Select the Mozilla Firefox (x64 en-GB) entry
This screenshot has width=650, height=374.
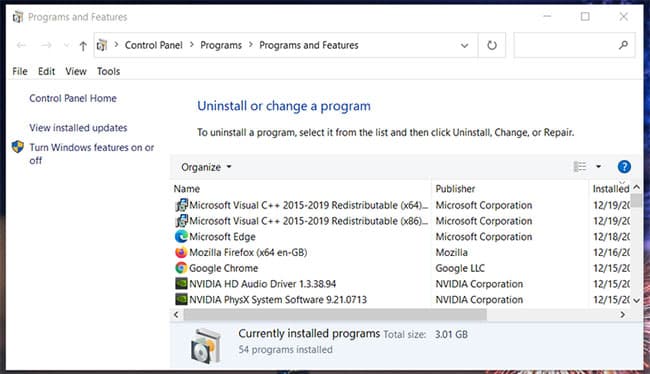pyautogui.click(x=248, y=253)
